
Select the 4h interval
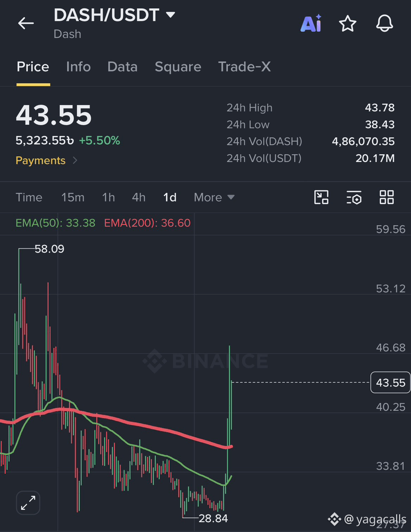click(x=138, y=197)
